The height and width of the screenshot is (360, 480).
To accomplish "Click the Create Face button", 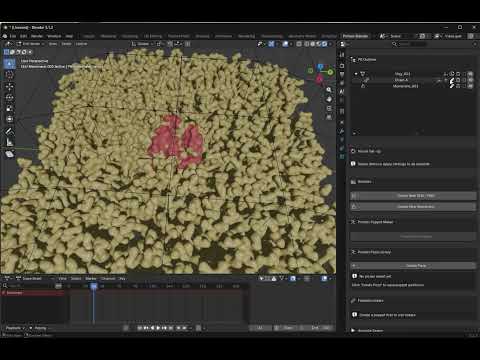I will pyautogui.click(x=413, y=266).
